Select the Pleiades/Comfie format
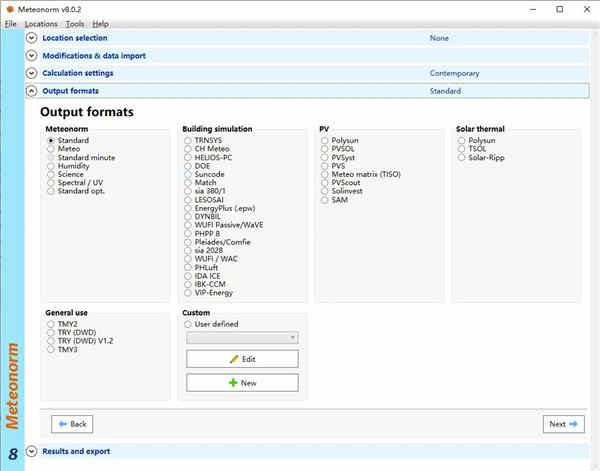This screenshot has height=471, width=600. [x=217, y=242]
